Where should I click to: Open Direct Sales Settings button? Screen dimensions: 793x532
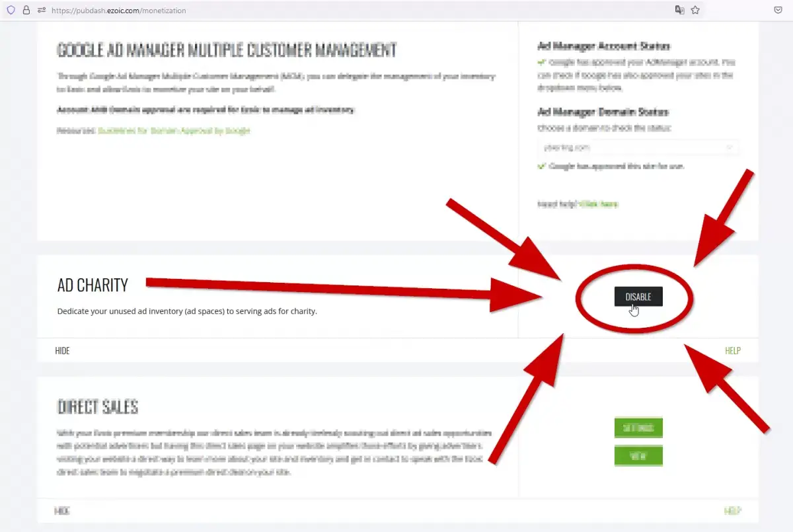(x=638, y=428)
